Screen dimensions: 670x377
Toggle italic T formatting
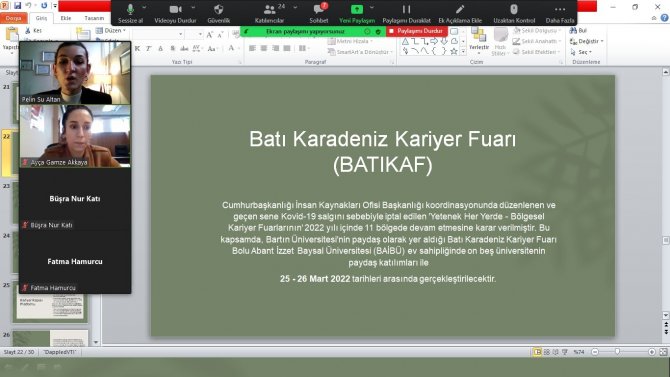tap(149, 49)
